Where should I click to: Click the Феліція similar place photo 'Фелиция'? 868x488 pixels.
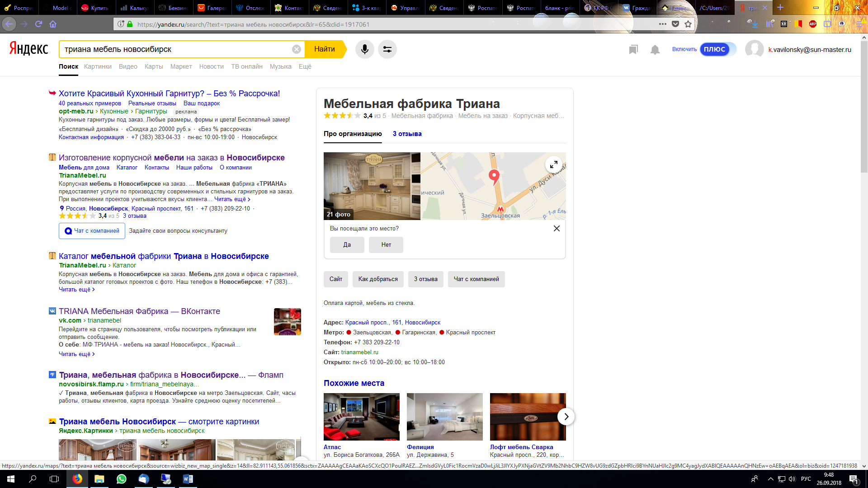click(x=445, y=417)
